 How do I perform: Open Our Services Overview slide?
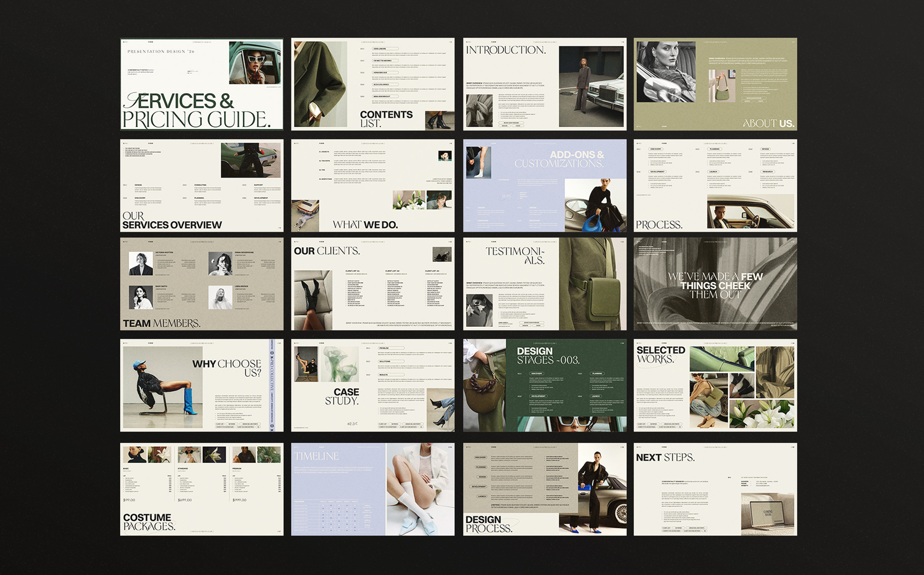(x=202, y=186)
